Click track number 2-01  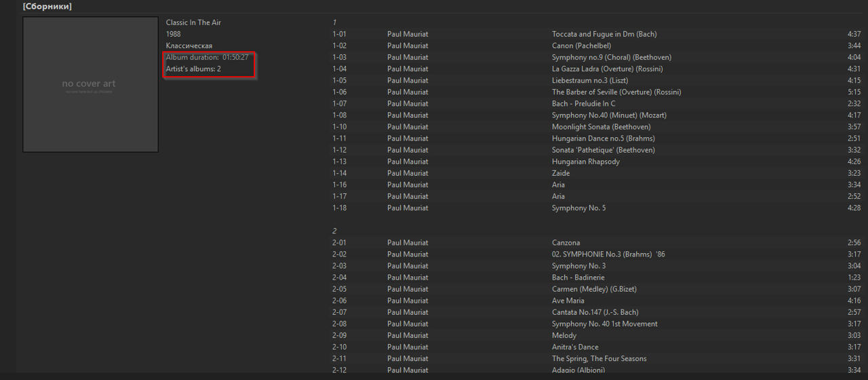[x=339, y=242]
